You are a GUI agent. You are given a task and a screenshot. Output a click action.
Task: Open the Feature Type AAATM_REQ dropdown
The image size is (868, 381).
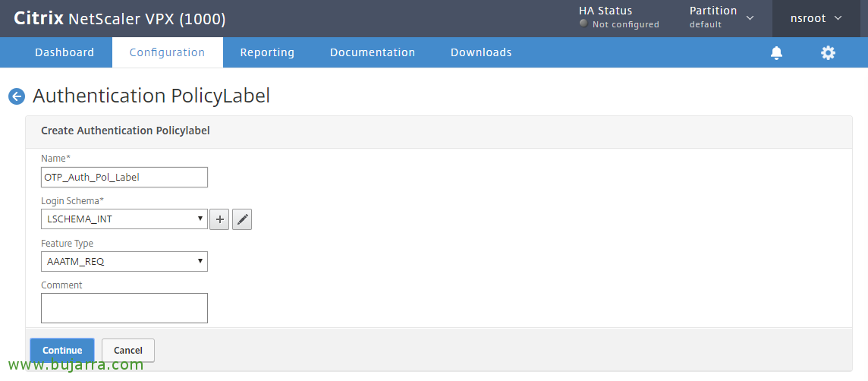point(124,261)
